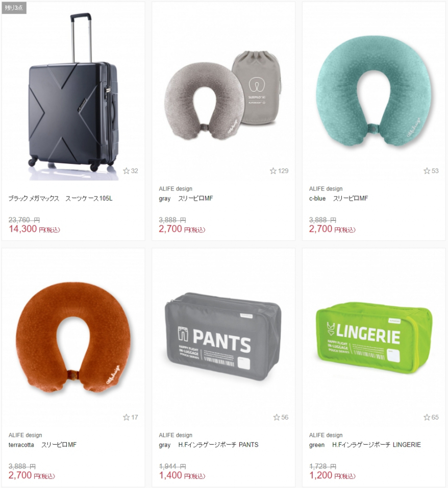
Task: Add terracotta pillow to favorites star
Action: pos(126,417)
